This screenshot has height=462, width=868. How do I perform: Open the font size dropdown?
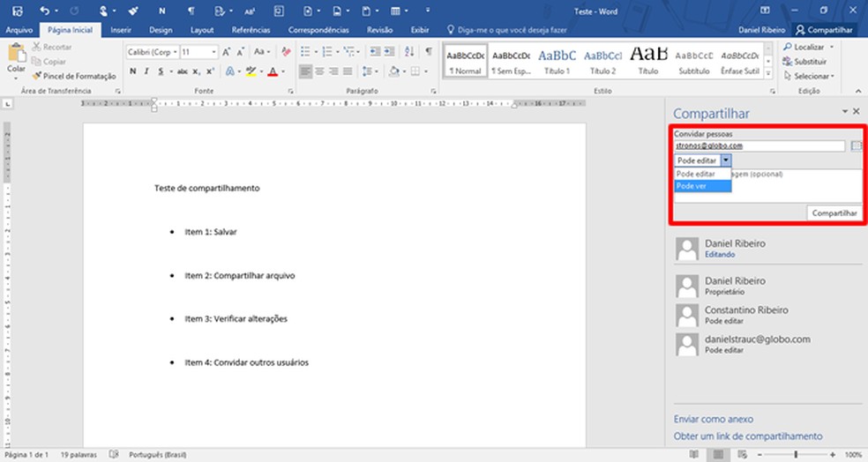point(213,53)
